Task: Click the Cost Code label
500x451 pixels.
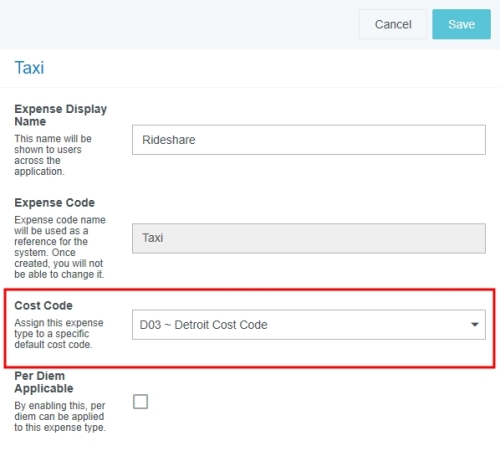Action: [43, 305]
